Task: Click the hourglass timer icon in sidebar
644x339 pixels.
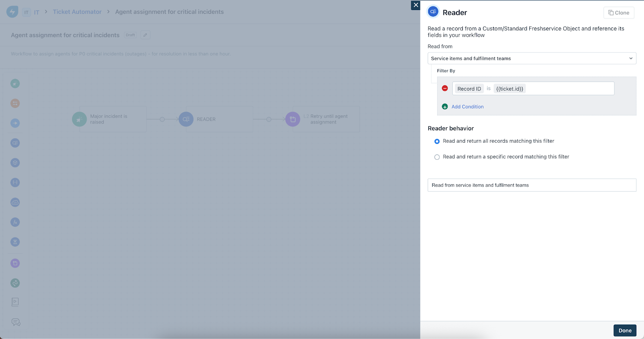Action: click(15, 242)
